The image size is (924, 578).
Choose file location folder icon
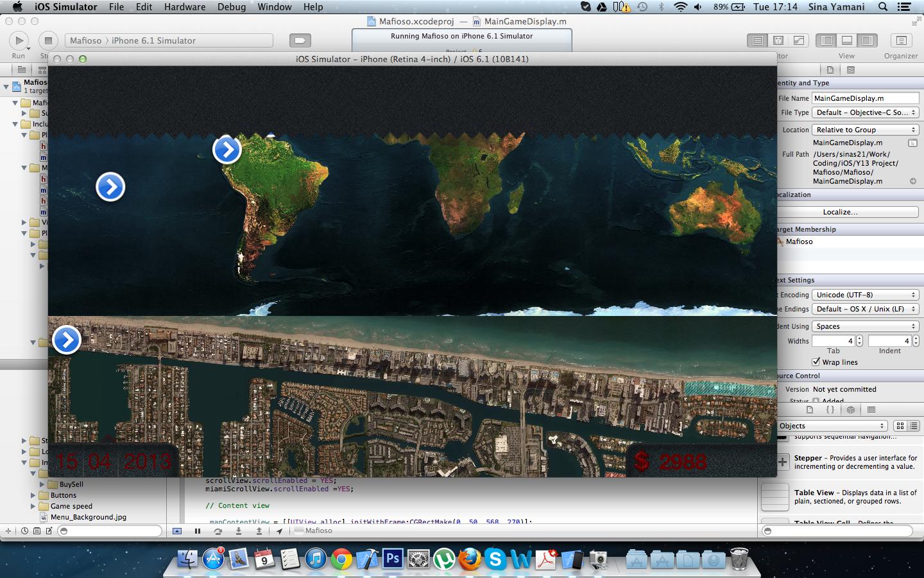(x=912, y=143)
